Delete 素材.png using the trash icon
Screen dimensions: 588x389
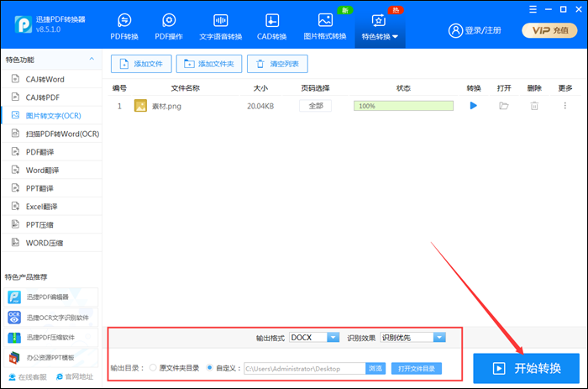pos(534,106)
